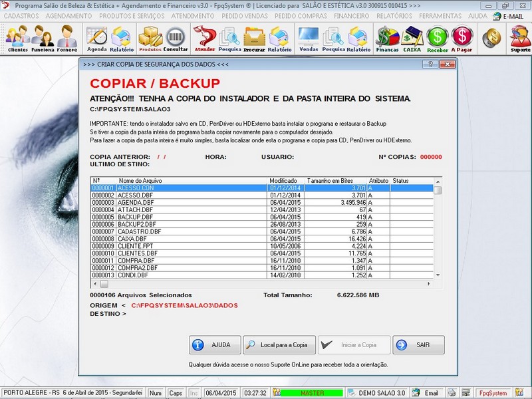Click horizontal scrollbar left arrow in file list
This screenshot has width=532, height=399.
[x=95, y=284]
